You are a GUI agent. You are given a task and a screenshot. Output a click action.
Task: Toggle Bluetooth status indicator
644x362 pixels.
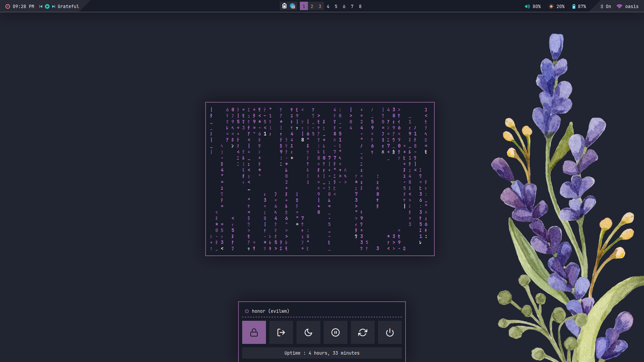[605, 6]
